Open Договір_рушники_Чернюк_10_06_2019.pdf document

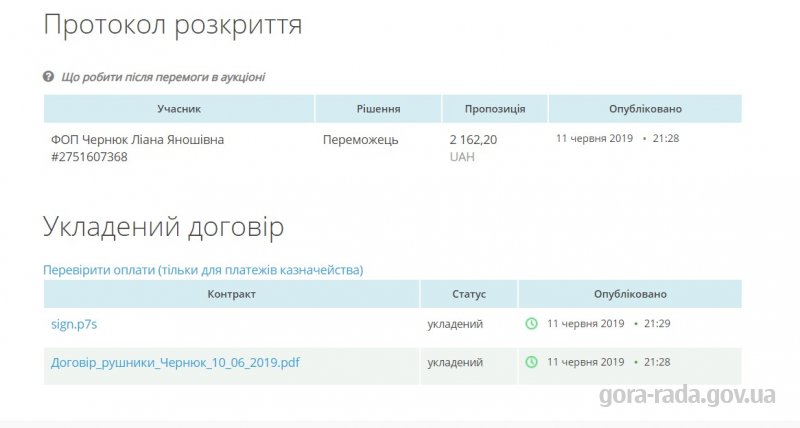click(175, 363)
